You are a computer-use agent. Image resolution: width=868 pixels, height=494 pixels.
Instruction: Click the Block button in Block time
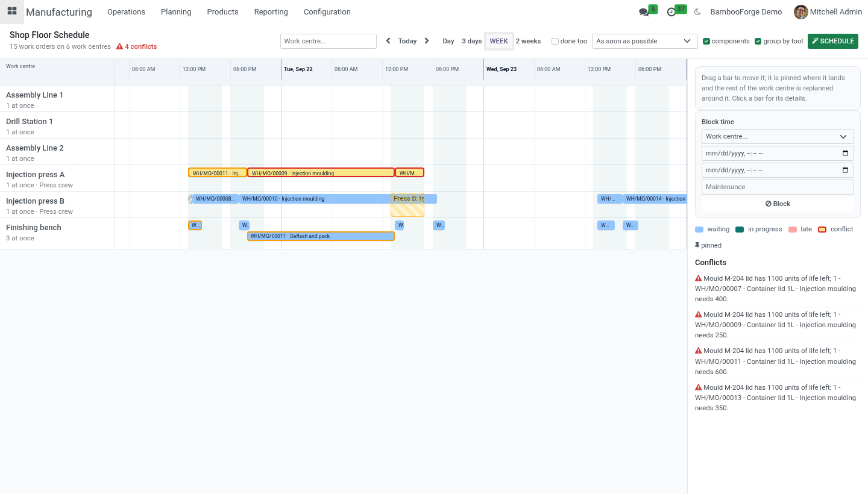(778, 204)
